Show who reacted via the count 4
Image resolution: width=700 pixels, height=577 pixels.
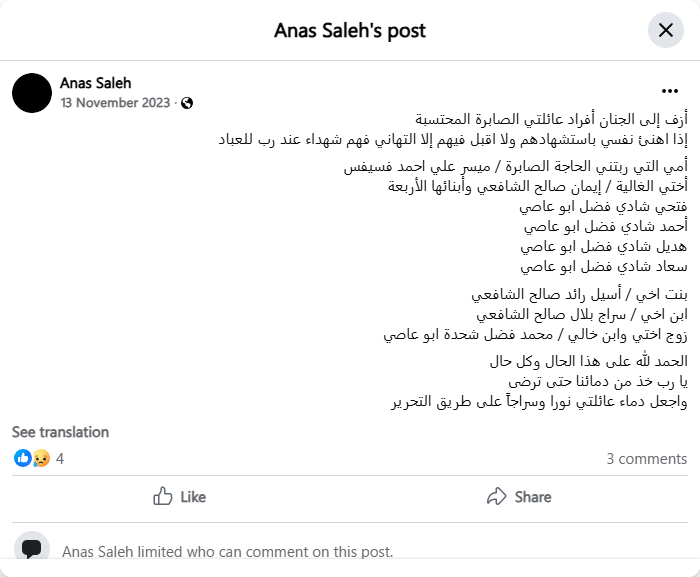coord(60,458)
